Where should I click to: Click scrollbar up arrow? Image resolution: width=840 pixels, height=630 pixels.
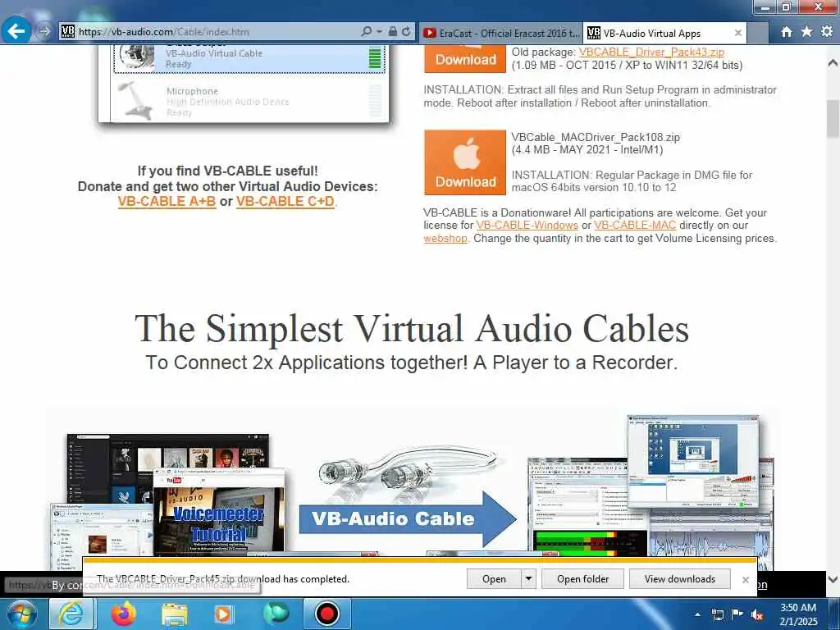[833, 62]
